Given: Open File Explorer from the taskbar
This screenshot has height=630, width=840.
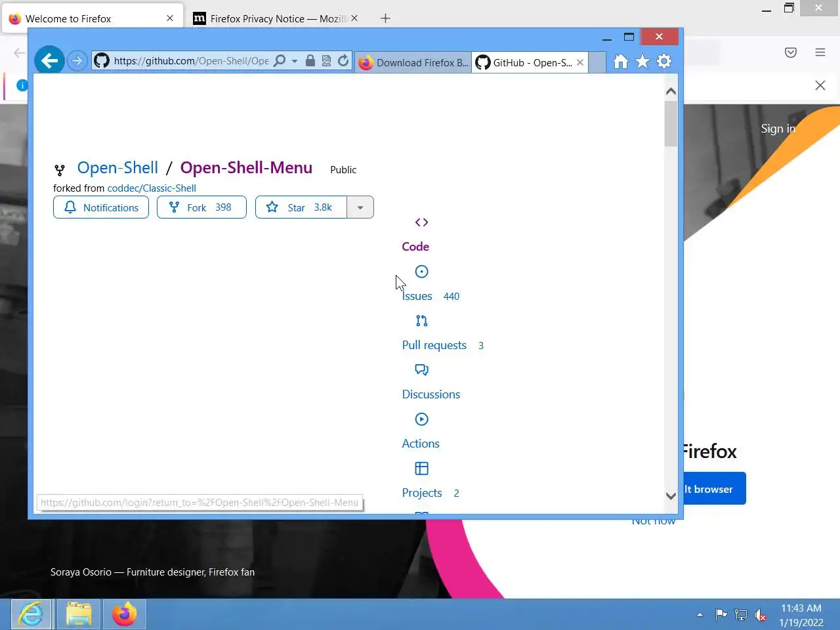Looking at the screenshot, I should [79, 615].
